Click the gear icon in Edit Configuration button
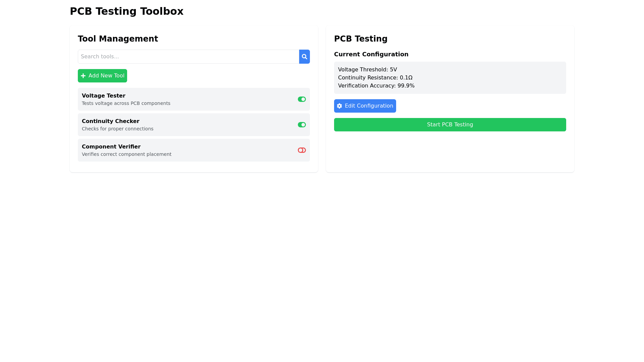This screenshot has height=362, width=644. [x=339, y=106]
